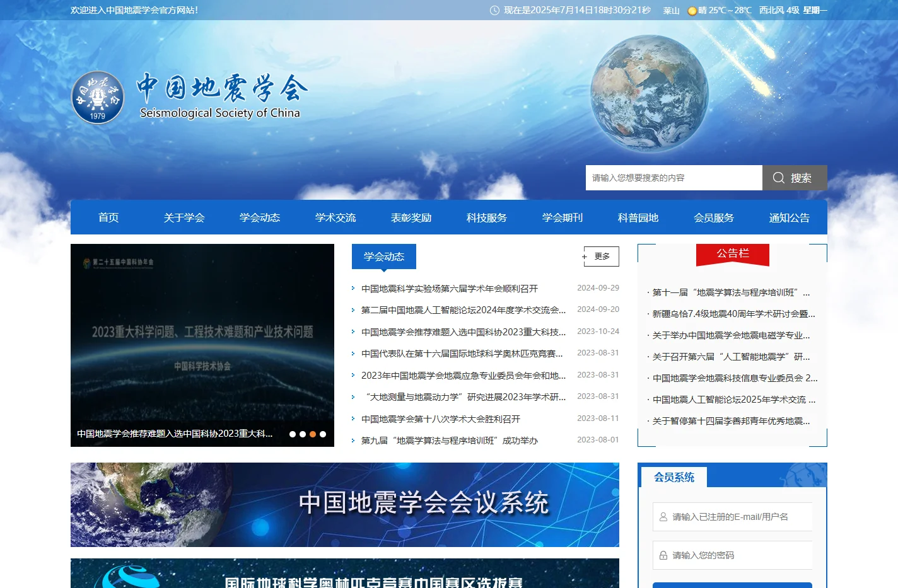Open the 科技服务 menu item
Image resolution: width=898 pixels, height=588 pixels.
(x=487, y=217)
